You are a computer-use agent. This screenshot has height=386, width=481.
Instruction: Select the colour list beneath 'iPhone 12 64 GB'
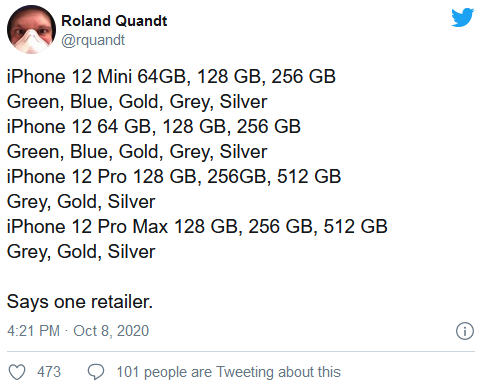[x=137, y=152]
